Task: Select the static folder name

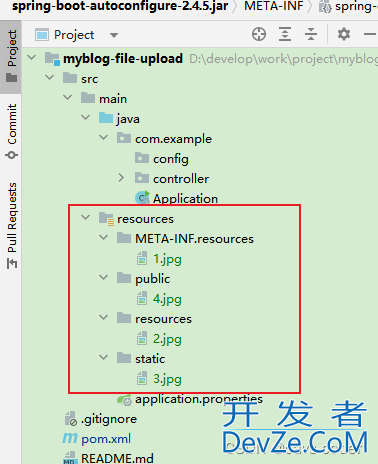Action: 150,359
